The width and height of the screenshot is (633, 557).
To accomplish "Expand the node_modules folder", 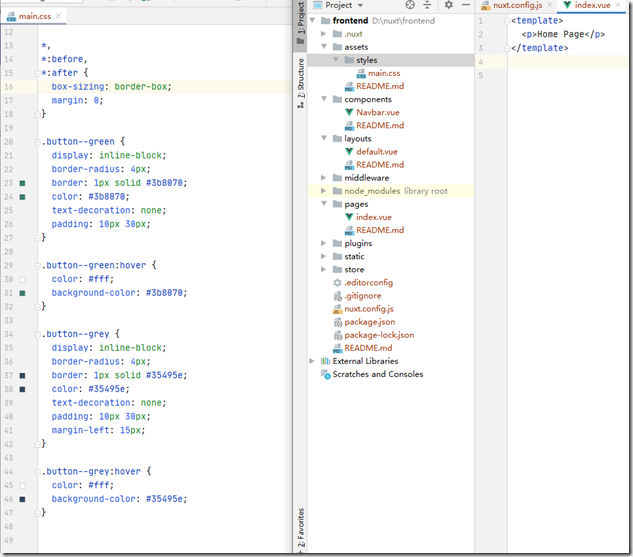I will point(323,191).
